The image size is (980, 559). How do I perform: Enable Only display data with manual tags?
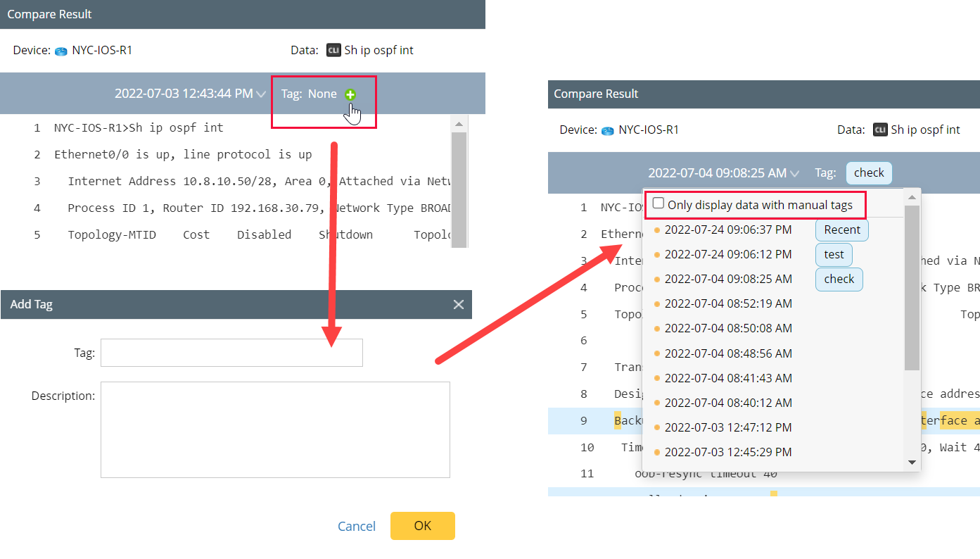point(658,203)
